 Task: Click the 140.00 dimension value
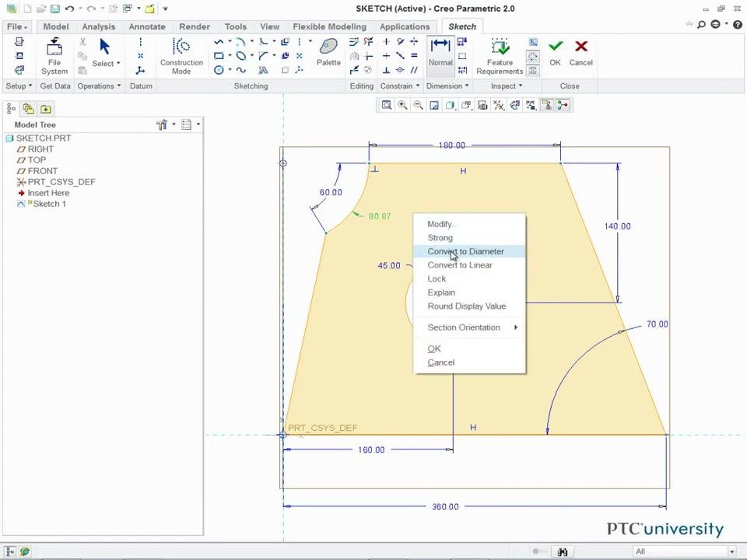pyautogui.click(x=617, y=226)
